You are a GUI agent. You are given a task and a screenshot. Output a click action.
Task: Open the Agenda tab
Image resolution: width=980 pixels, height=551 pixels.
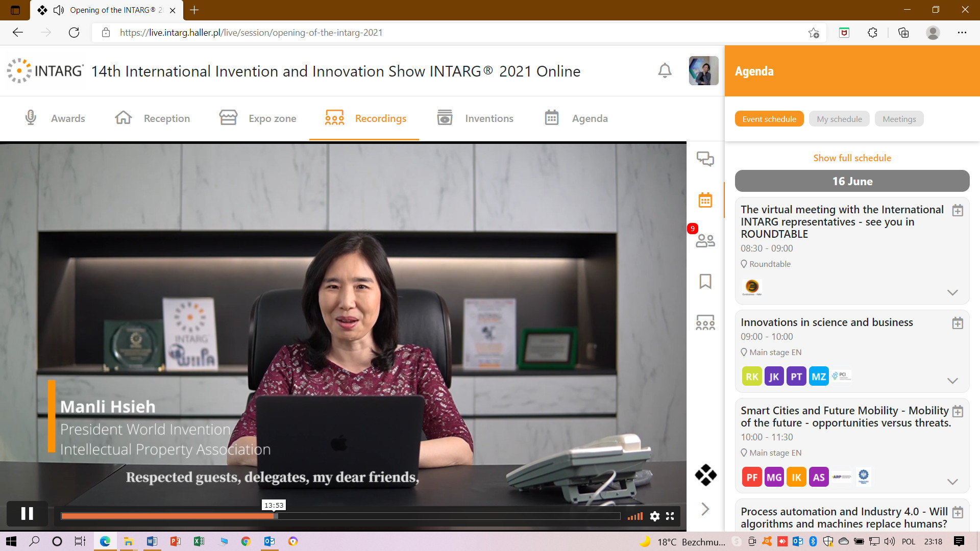pyautogui.click(x=576, y=118)
